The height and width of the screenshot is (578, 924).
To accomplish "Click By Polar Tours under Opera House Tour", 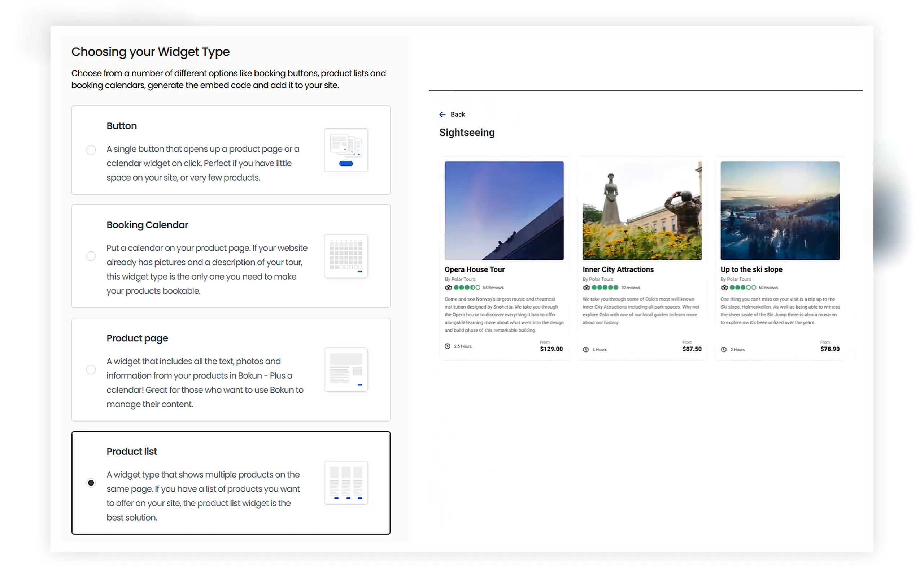I will point(460,280).
